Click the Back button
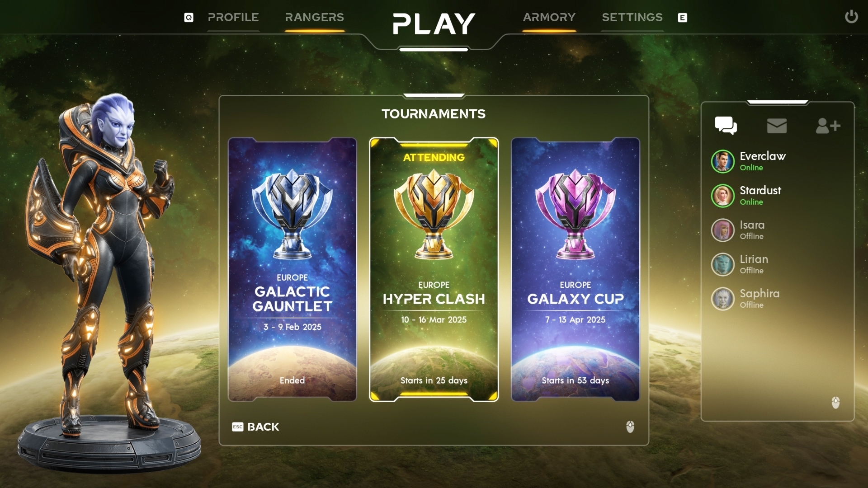868x488 pixels. [x=256, y=427]
